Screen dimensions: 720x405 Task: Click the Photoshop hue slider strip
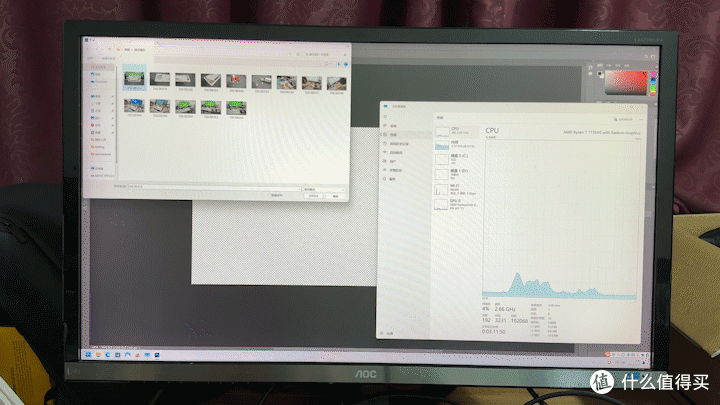653,83
